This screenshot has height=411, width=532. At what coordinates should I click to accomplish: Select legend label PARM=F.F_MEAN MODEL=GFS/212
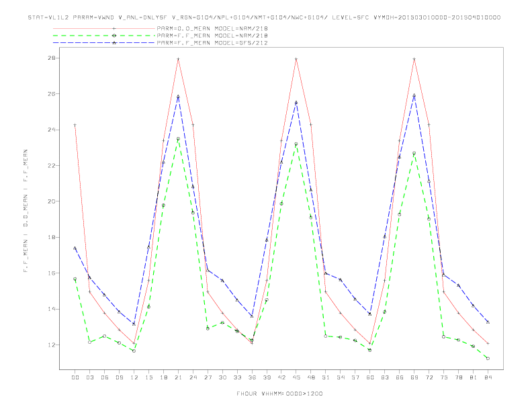(x=212, y=43)
